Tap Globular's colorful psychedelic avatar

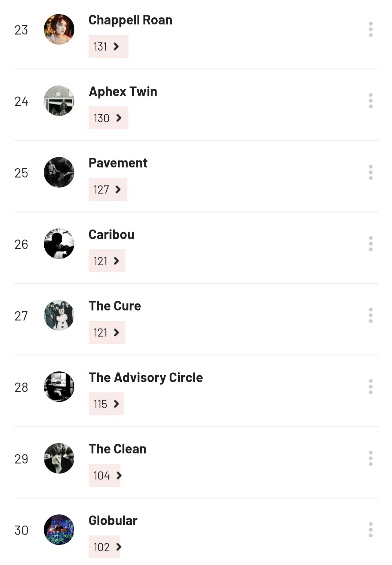tap(59, 530)
